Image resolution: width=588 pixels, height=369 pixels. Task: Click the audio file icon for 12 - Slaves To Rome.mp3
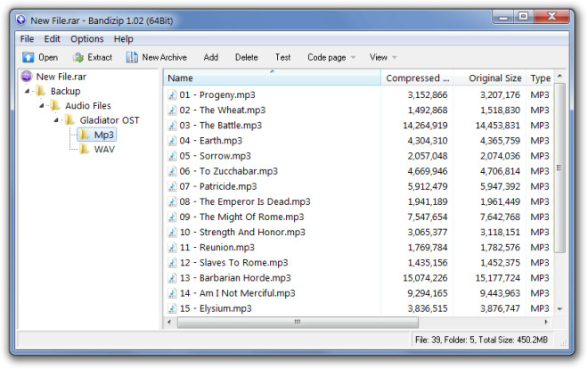coord(172,263)
